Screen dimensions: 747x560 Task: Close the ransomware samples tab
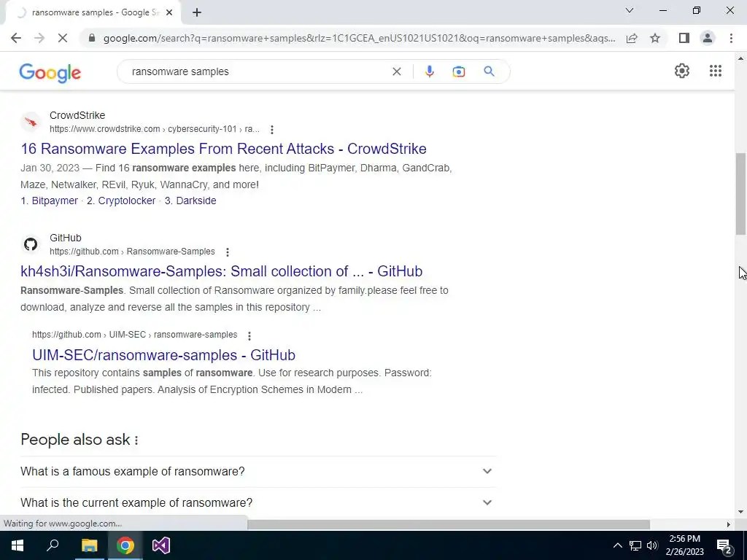pyautogui.click(x=169, y=13)
